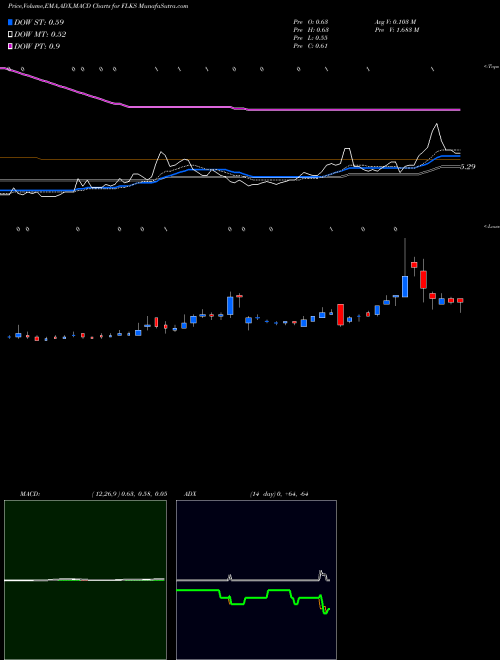Select the 'DOW ST: 0.59' legend label

click(39, 22)
